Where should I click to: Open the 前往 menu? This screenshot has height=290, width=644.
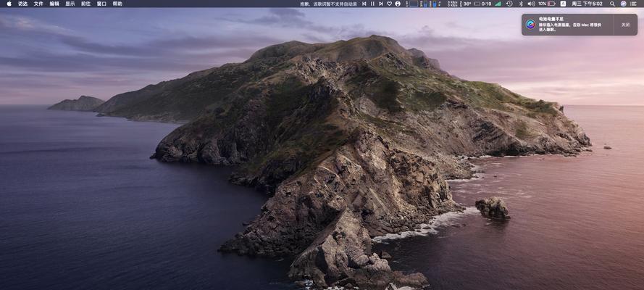pos(85,4)
